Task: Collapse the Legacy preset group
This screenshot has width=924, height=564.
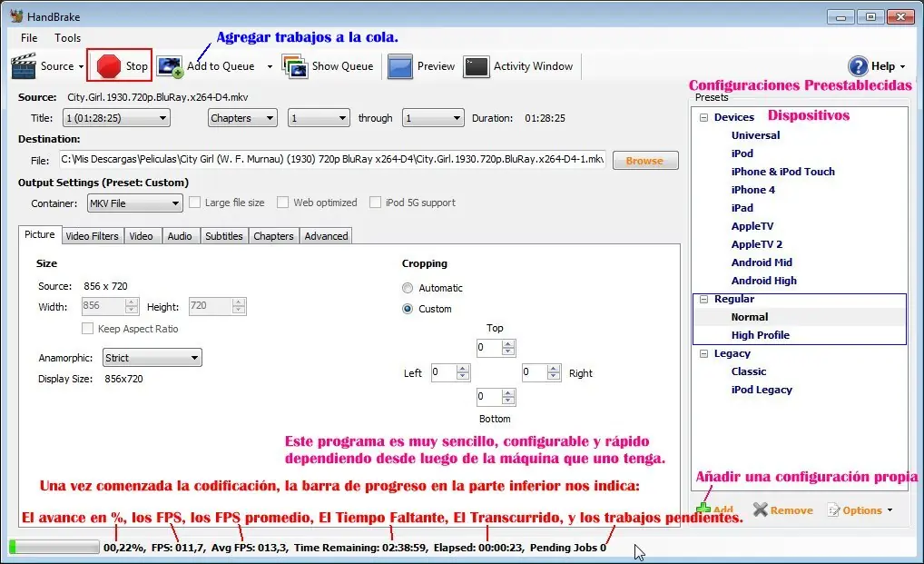Action: click(x=703, y=353)
